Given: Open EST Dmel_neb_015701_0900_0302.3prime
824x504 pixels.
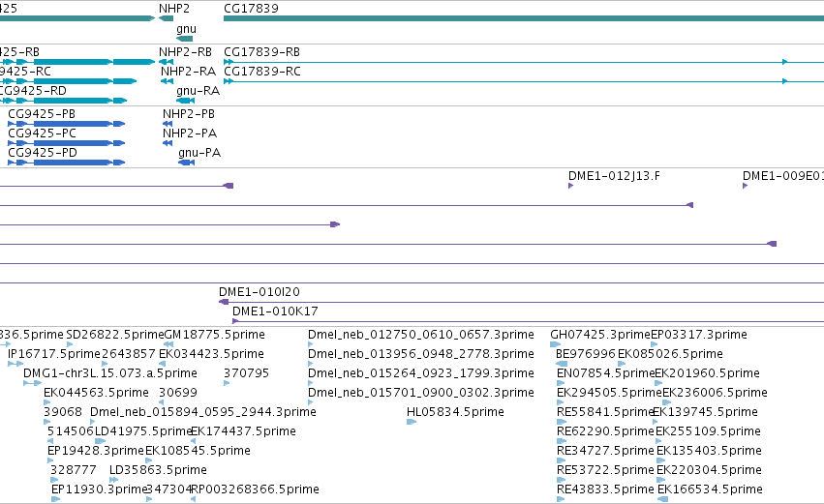Looking at the screenshot, I should (x=421, y=393).
